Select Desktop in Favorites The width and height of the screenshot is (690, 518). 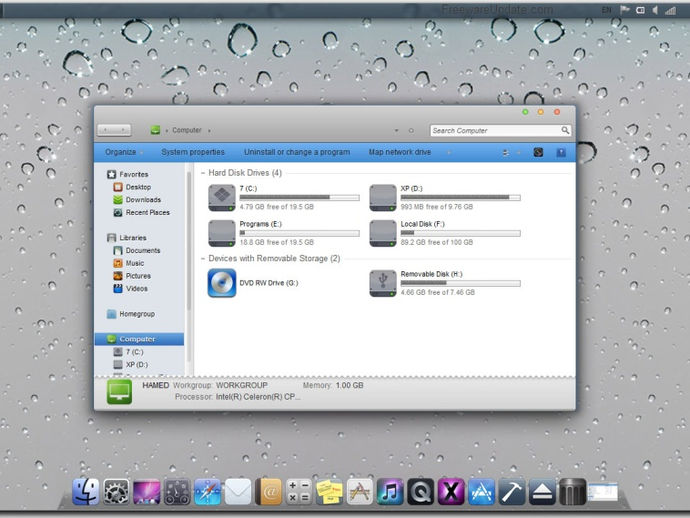(x=132, y=187)
